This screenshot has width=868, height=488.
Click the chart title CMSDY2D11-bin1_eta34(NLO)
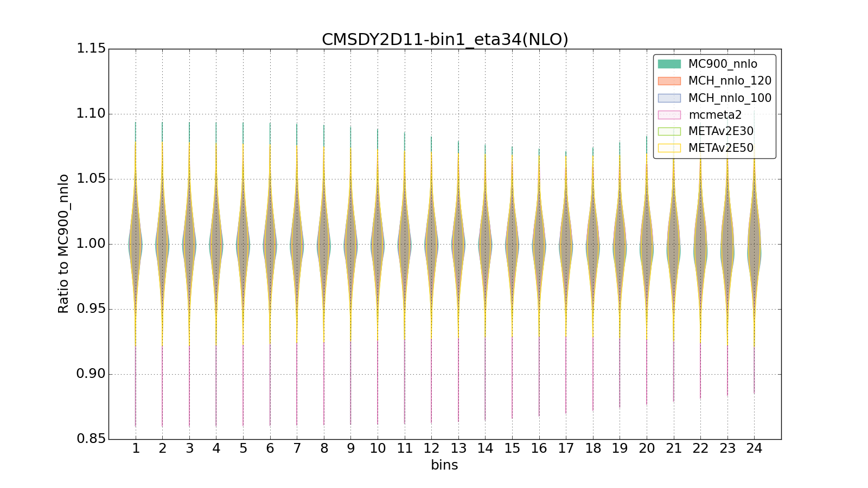pos(445,40)
